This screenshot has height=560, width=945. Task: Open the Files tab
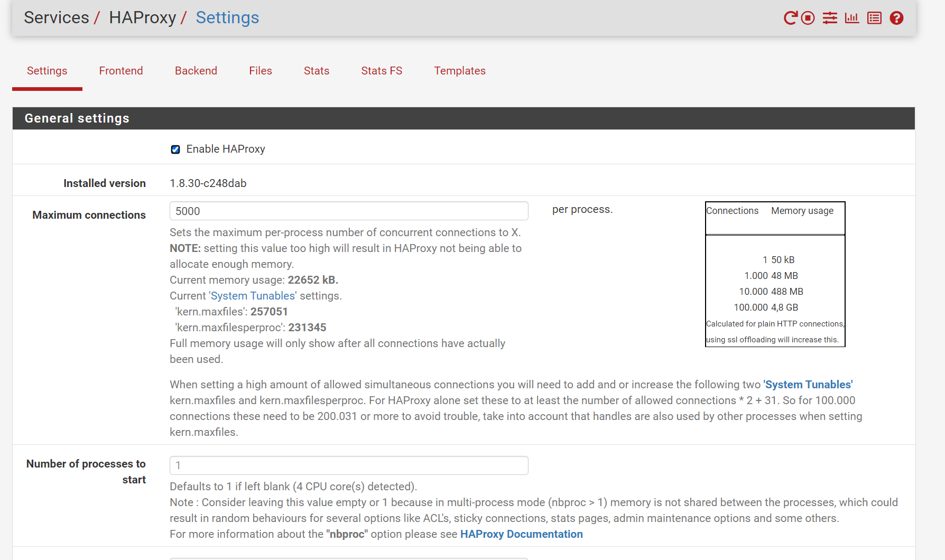(261, 71)
